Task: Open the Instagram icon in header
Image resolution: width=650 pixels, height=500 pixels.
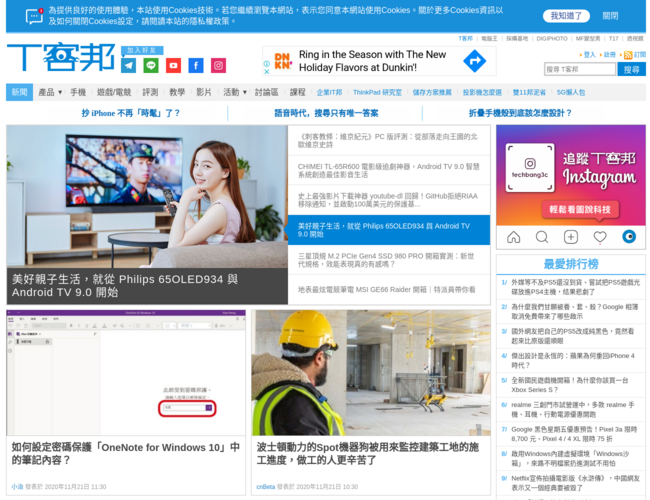Action: pos(218,65)
